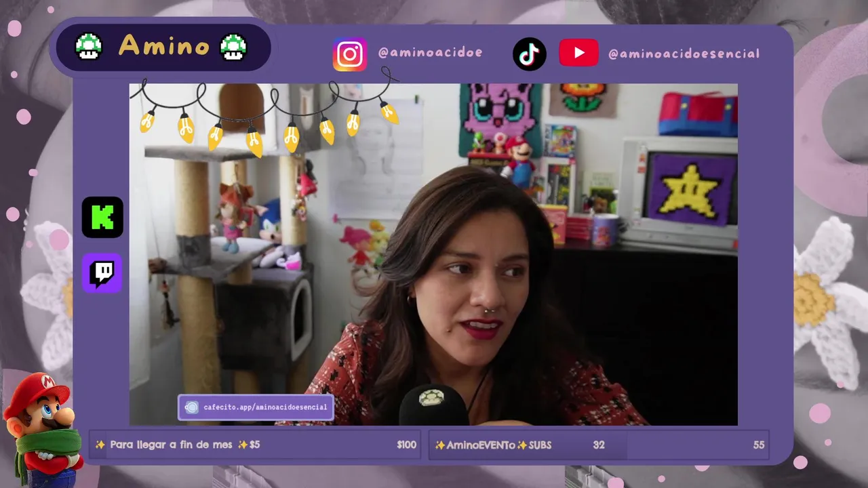Click the @aminoacidoe Instagram handle
Image resolution: width=868 pixels, height=488 pixels.
[430, 53]
